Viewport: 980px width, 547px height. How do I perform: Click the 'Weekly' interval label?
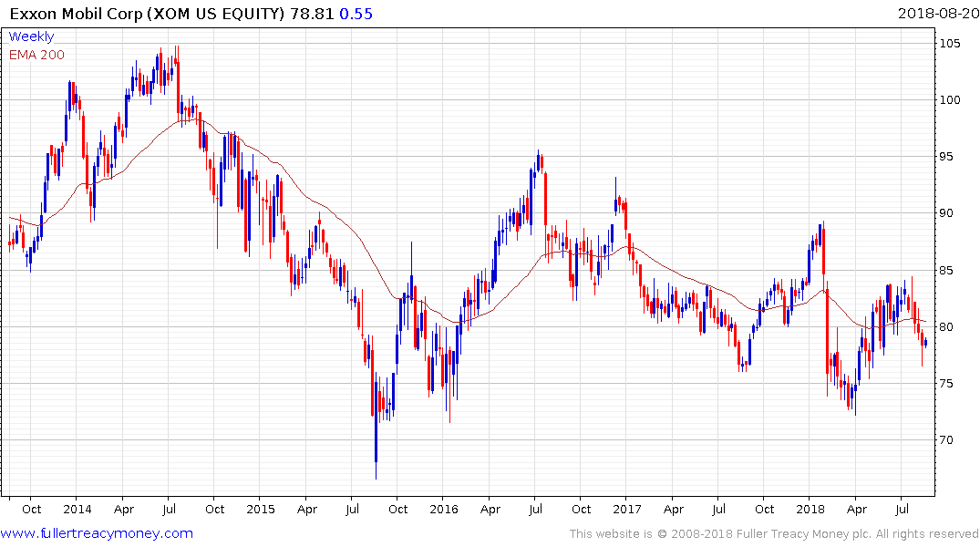pos(31,36)
